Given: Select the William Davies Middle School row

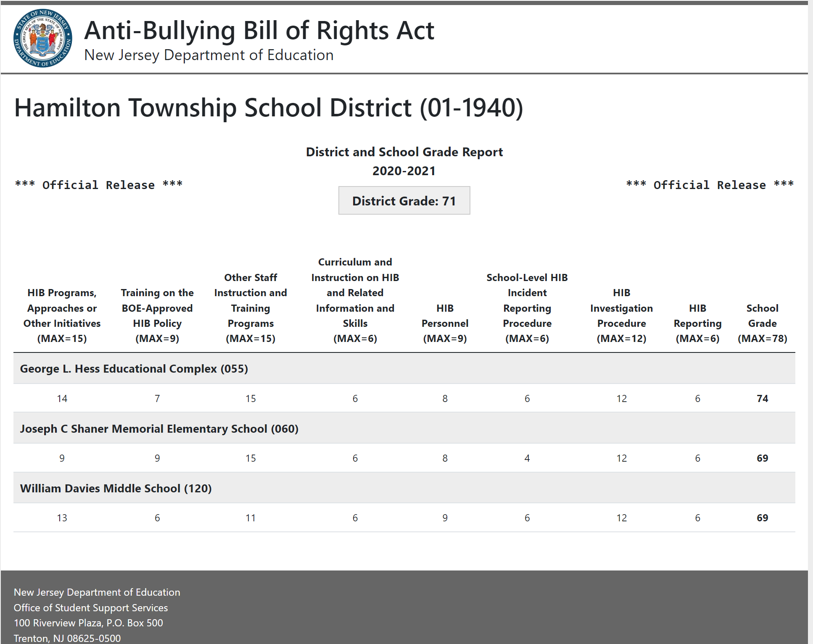Looking at the screenshot, I should tap(116, 488).
